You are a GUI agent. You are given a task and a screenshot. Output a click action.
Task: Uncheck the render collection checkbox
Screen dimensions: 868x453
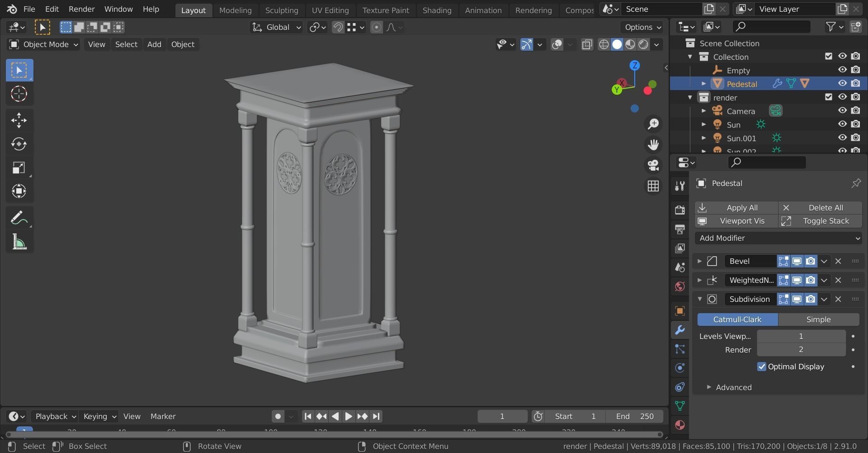[828, 97]
